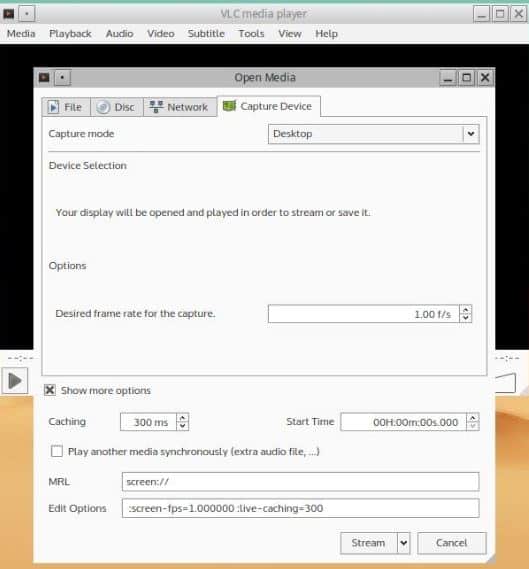Click the Caching 300 ms field
This screenshot has width=529, height=569.
(148, 422)
